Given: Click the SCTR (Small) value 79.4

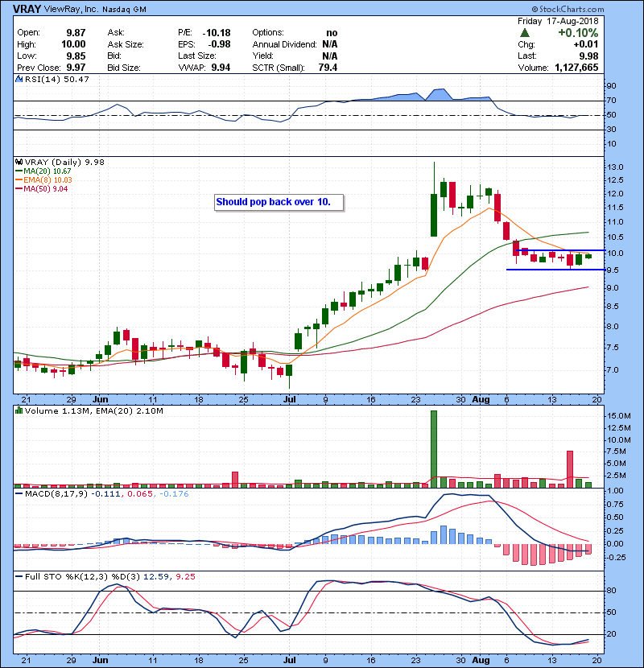Looking at the screenshot, I should click(x=328, y=68).
